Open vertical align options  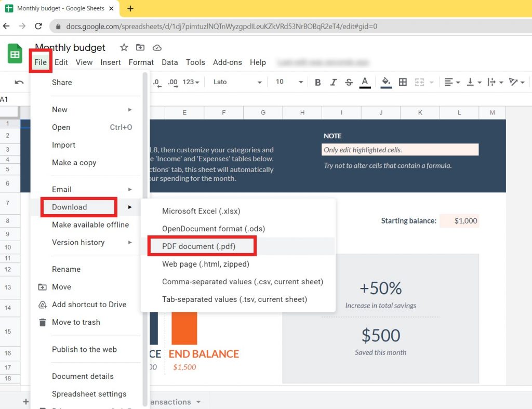[474, 82]
